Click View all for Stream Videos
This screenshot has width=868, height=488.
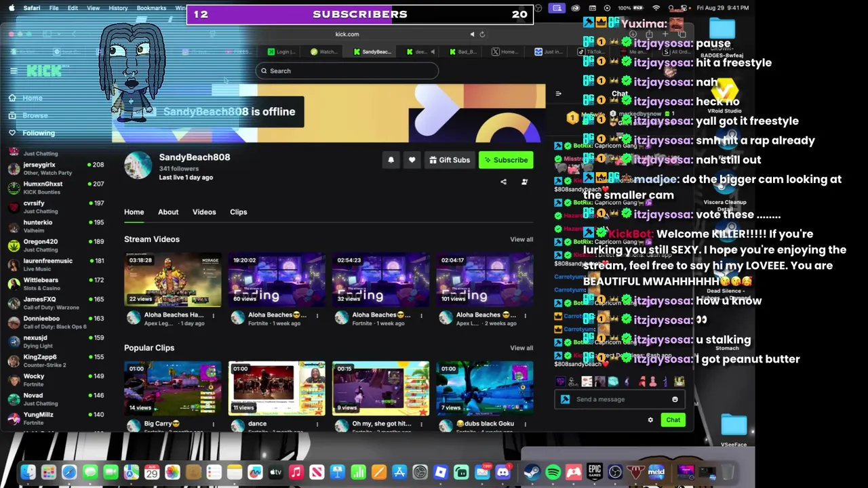521,239
